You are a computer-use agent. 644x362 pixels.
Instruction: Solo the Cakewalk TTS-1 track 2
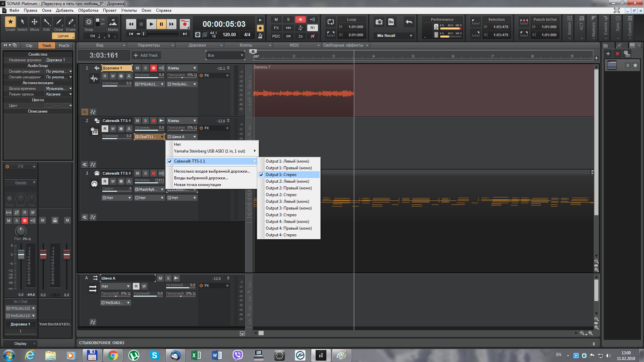146,121
